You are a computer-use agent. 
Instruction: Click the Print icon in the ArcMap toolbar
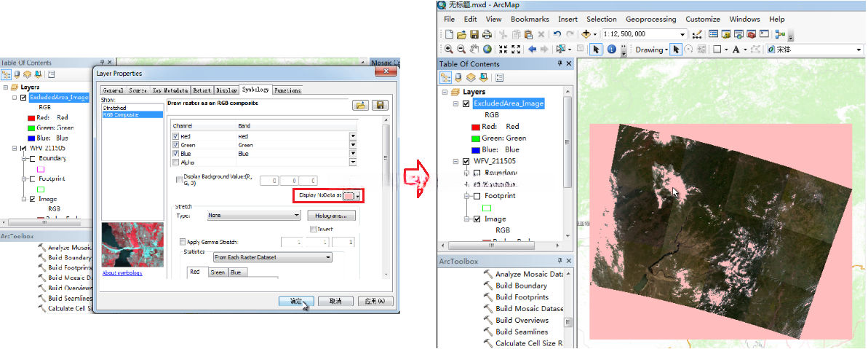pos(487,34)
